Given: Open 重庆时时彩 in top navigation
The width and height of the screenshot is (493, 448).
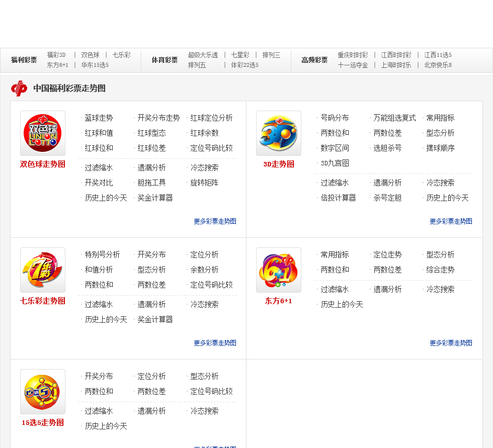Looking at the screenshot, I should click(353, 55).
